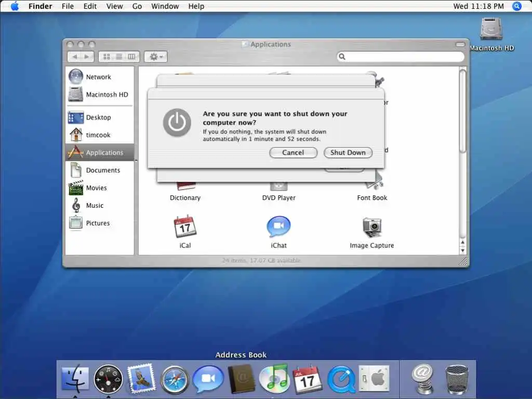The image size is (532, 399).
Task: Open Dashboard from the Dock
Action: pos(108,379)
